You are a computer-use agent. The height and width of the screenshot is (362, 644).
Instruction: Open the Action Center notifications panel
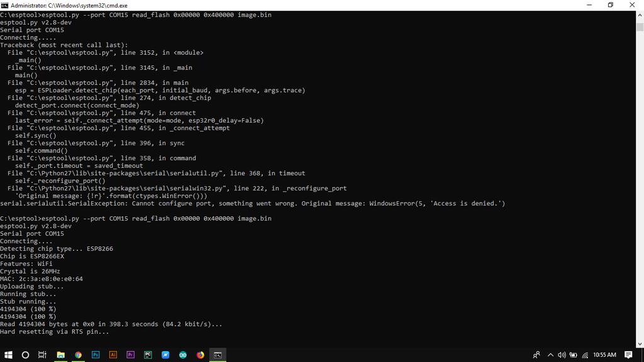tap(627, 354)
